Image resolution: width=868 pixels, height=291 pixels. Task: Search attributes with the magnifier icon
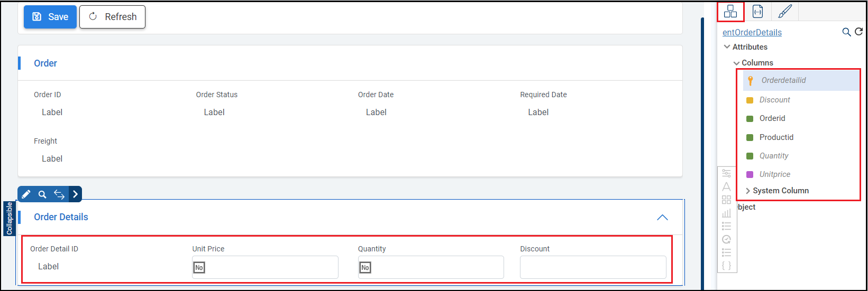coord(846,32)
